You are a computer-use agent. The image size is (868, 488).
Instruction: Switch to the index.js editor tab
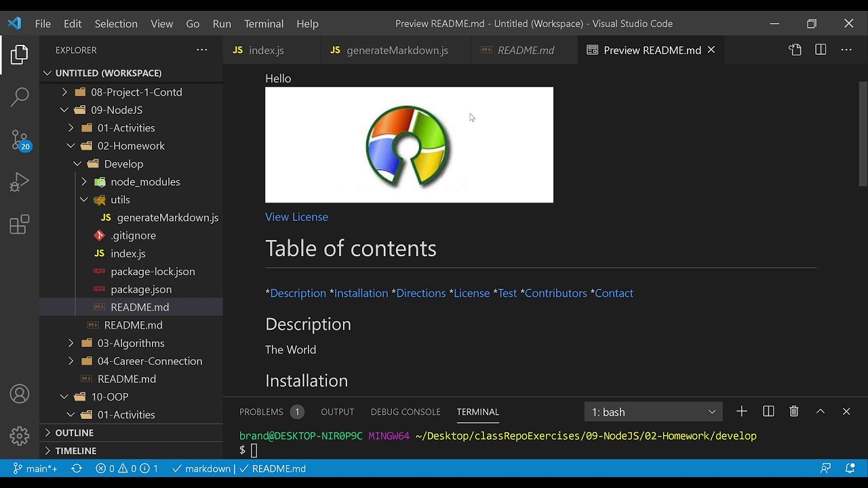pyautogui.click(x=271, y=50)
